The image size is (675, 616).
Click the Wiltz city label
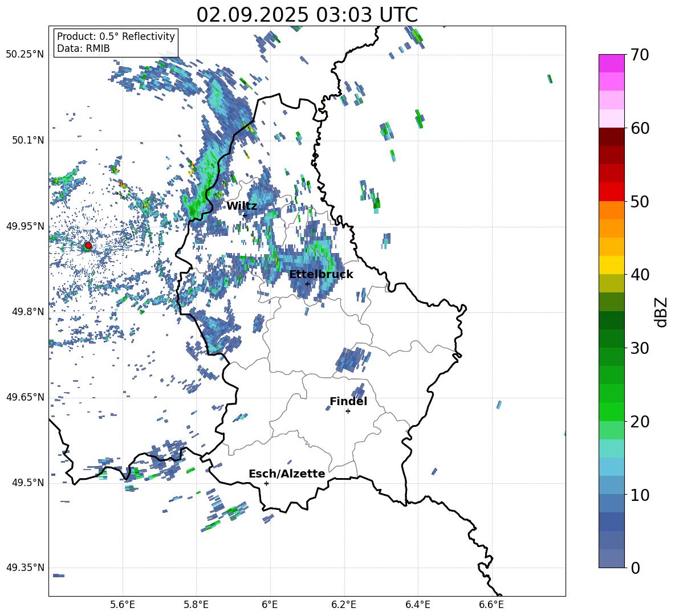242,206
